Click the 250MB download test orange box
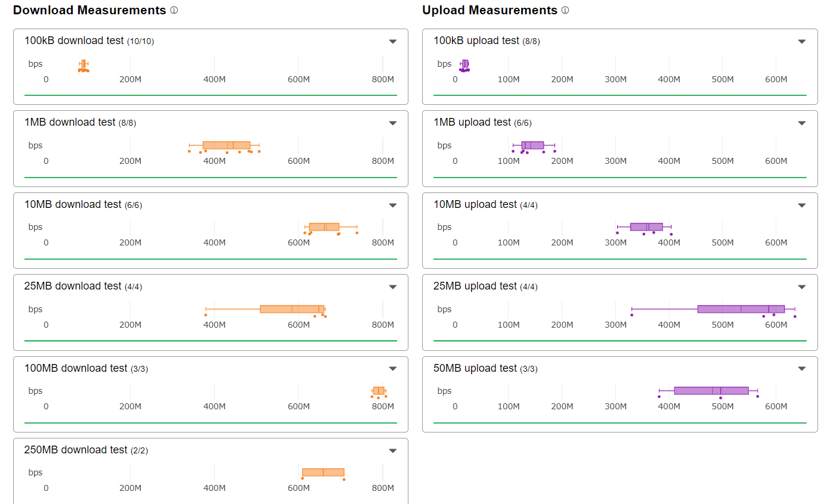Image resolution: width=827 pixels, height=504 pixels. click(x=323, y=472)
